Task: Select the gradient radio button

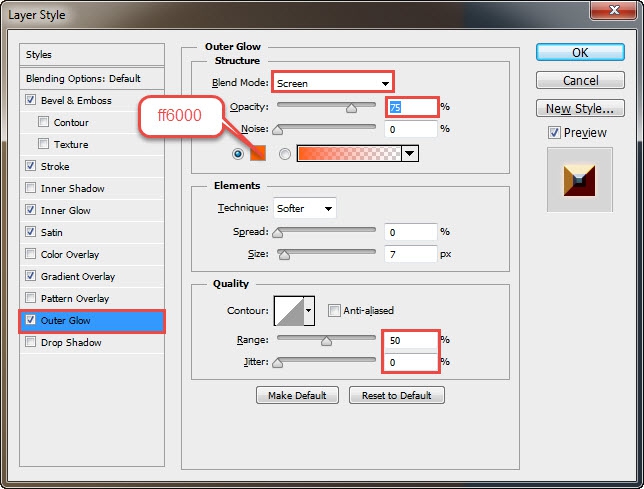Action: coord(285,154)
